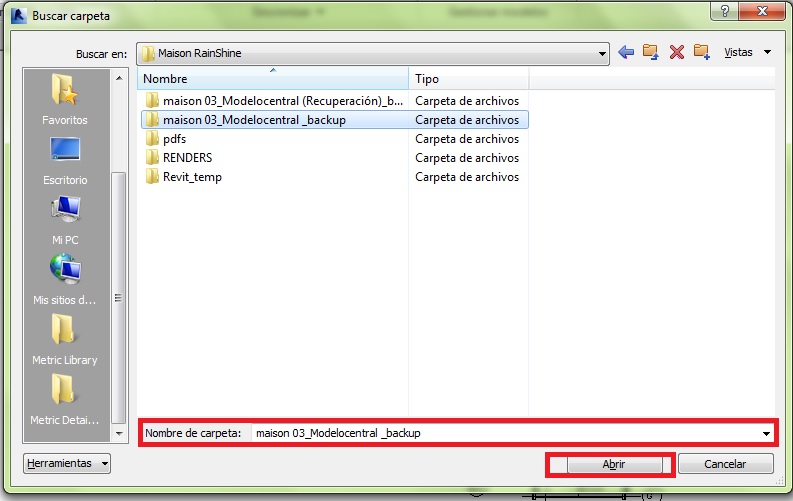793x501 pixels.
Task: Open Mis sitios de red shortcut
Action: (65, 279)
